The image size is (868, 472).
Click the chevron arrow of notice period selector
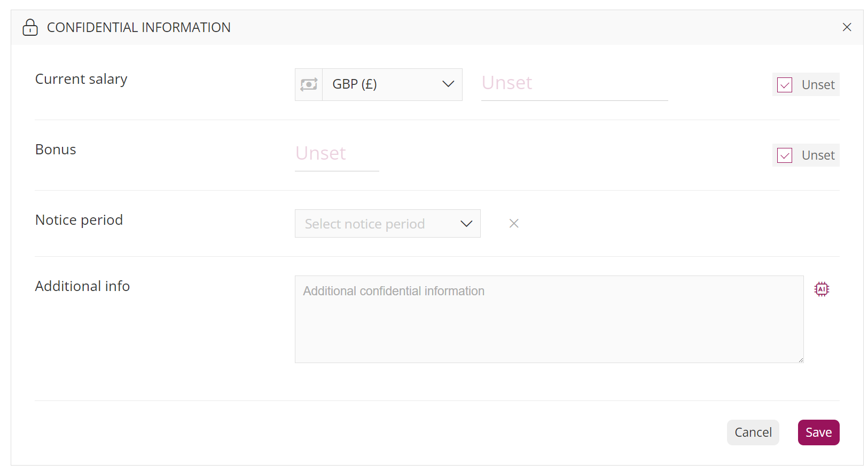(x=466, y=224)
